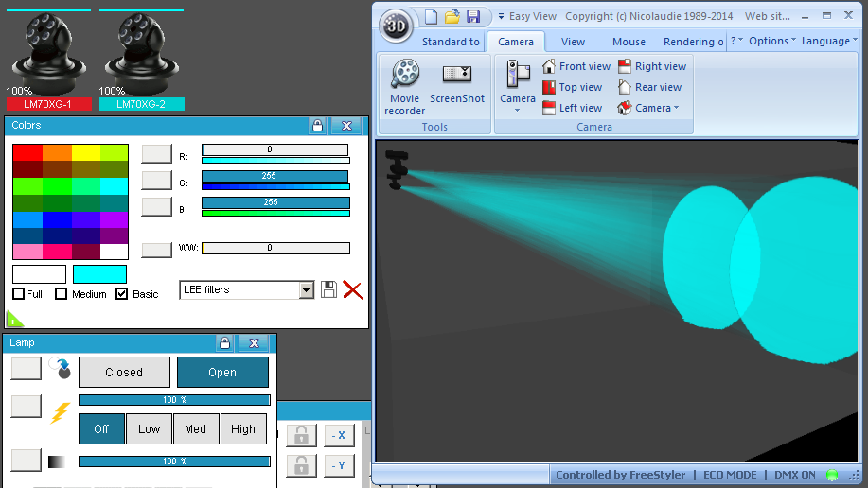Click the shutter icon in Lamp panel
This screenshot has width=868, height=488.
click(x=61, y=368)
